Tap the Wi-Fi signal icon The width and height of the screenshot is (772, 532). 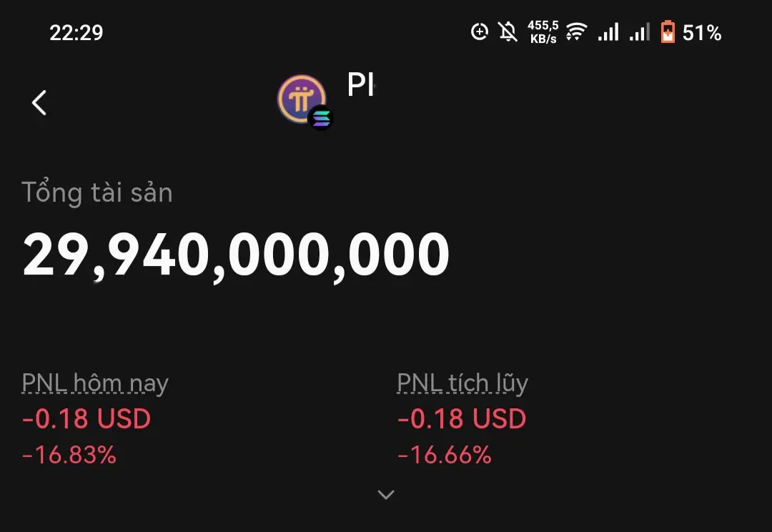pos(576,32)
